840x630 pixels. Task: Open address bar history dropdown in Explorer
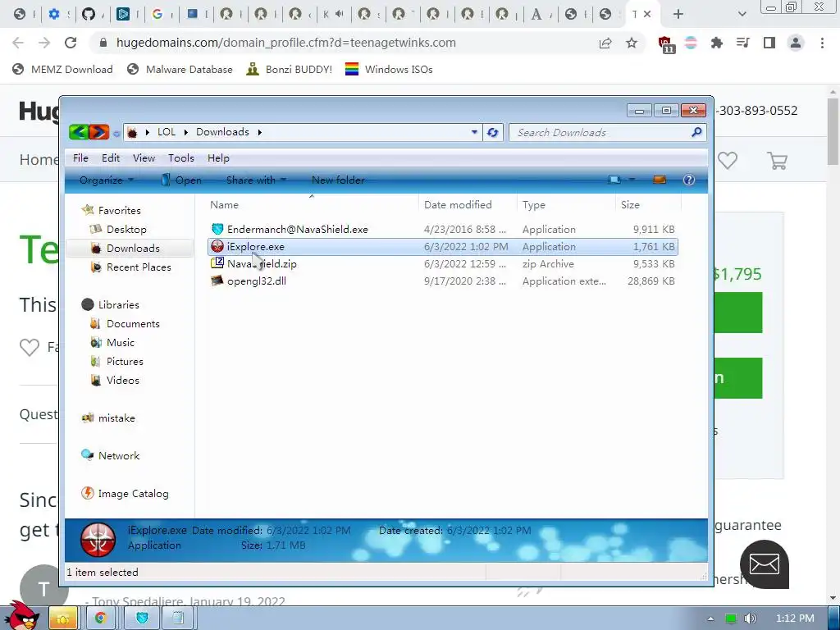[474, 132]
